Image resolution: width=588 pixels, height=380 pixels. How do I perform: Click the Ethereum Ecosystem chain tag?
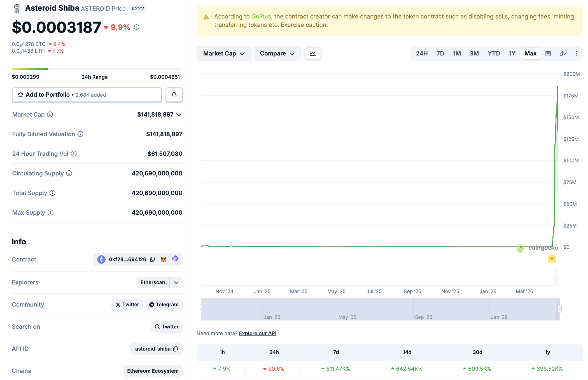[153, 371]
